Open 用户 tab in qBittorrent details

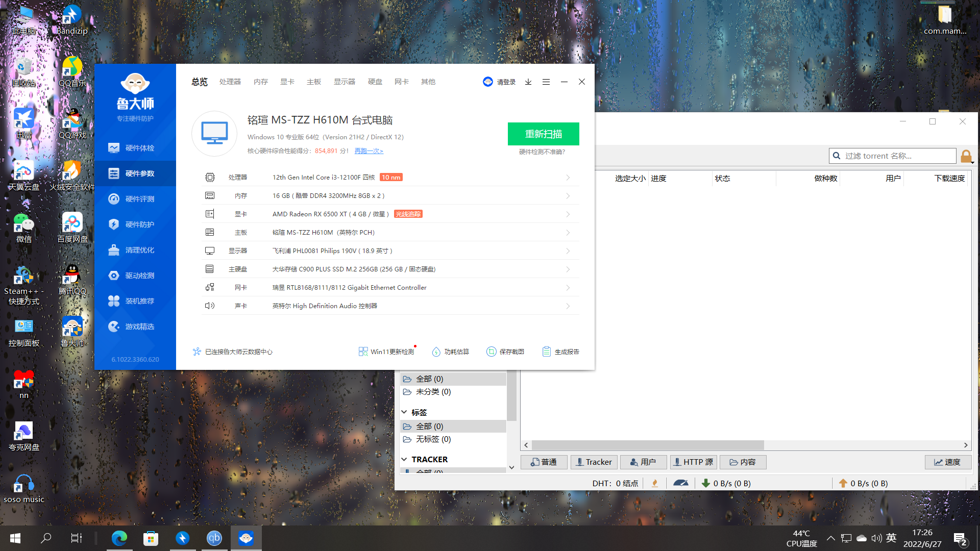tap(643, 462)
